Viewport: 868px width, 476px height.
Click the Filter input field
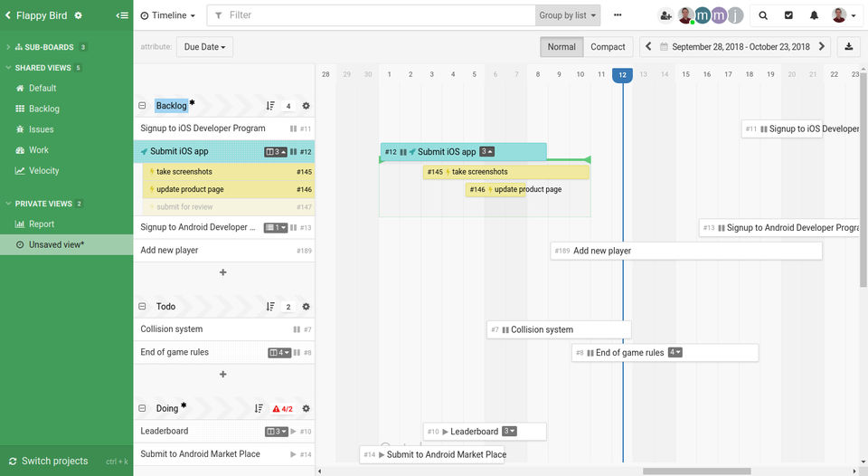tap(380, 15)
